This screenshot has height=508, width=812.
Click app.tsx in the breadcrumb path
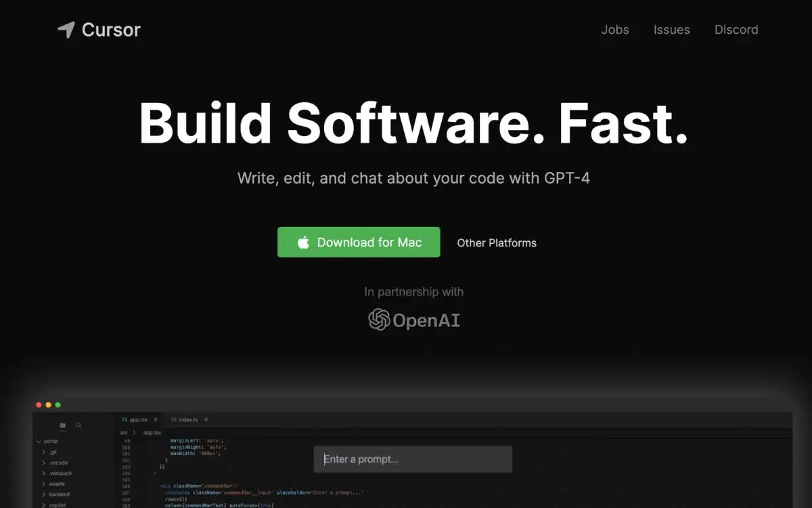pyautogui.click(x=152, y=432)
